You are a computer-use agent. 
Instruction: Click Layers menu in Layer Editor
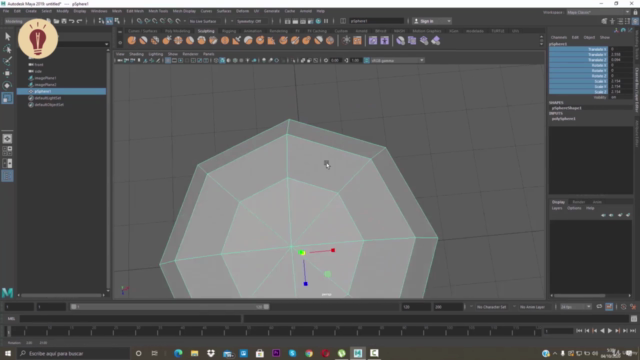pos(557,208)
